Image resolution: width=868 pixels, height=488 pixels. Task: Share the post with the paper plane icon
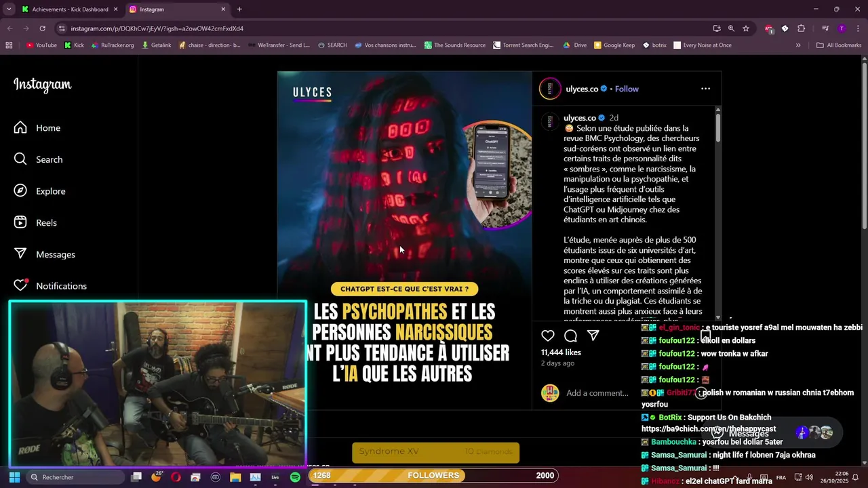tap(593, 335)
